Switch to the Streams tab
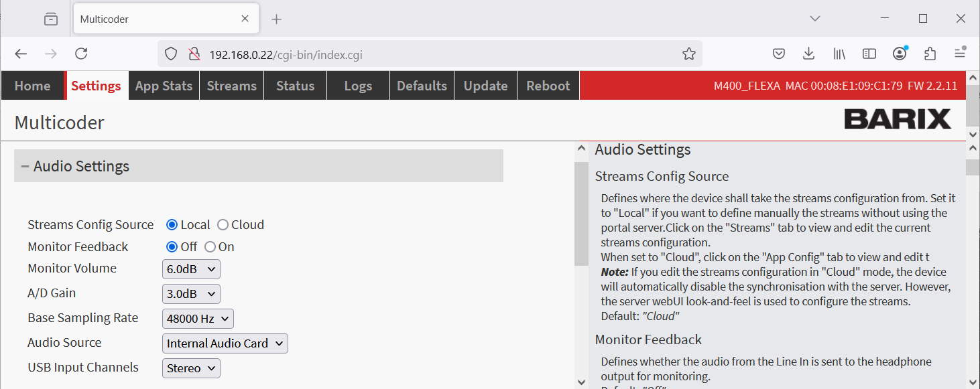The width and height of the screenshot is (980, 389). pos(231,86)
